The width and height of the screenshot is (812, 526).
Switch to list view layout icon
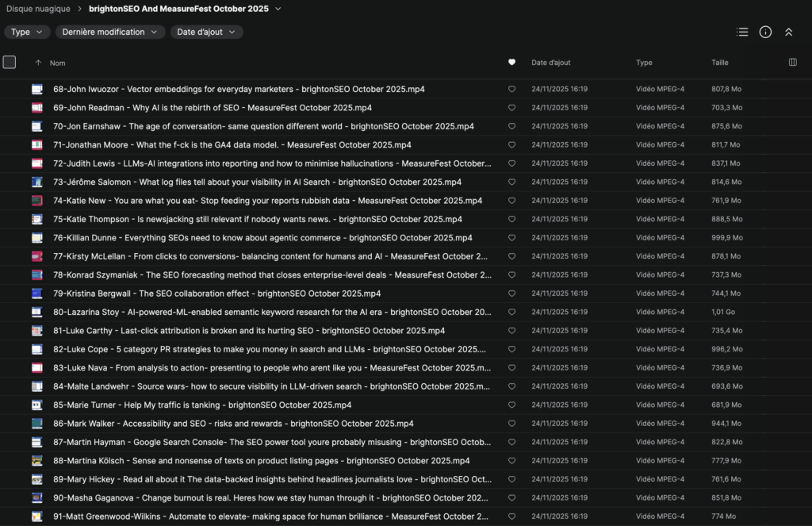point(742,33)
